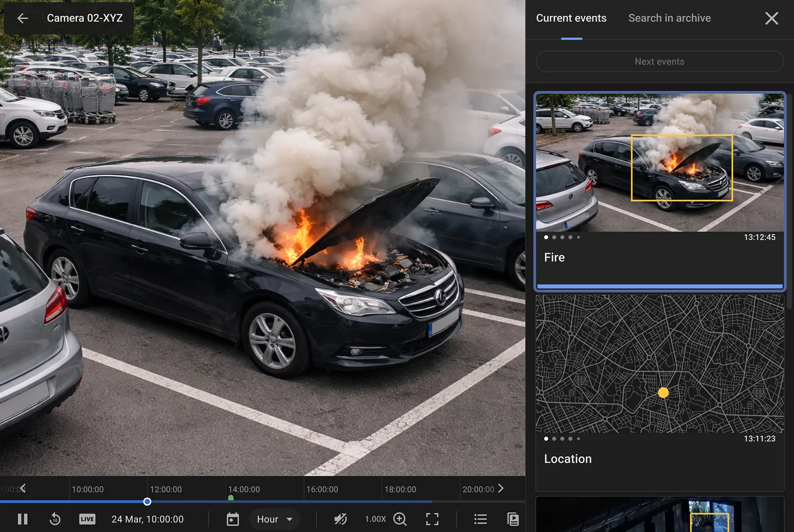
Task: Close the events side panel
Action: pos(772,18)
